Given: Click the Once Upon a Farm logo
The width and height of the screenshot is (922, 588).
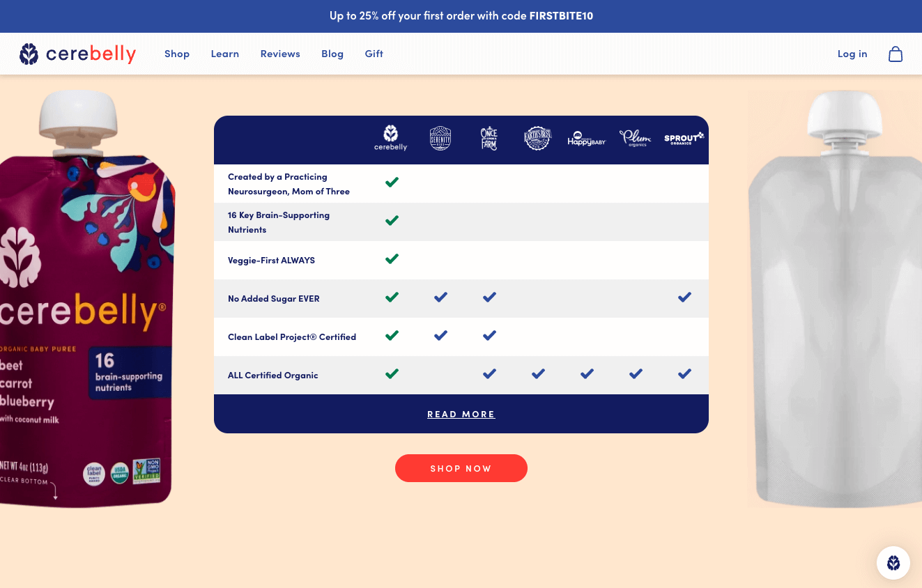Looking at the screenshot, I should point(489,138).
